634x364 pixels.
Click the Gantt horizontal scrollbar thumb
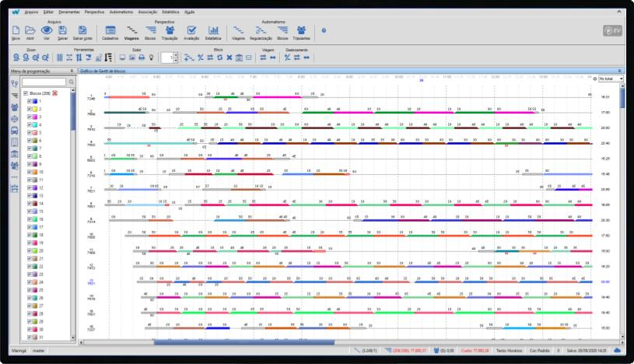[x=244, y=342]
